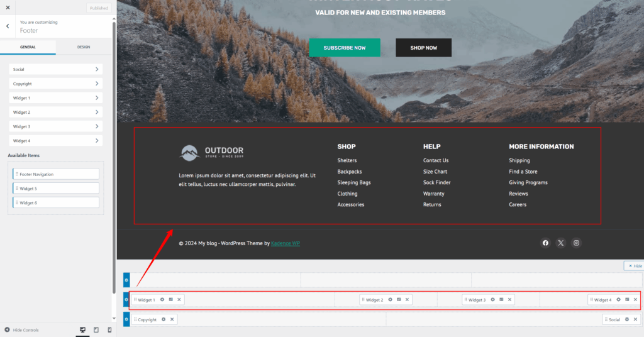Expand the Social settings section
Screen dimensions: 644x337
click(56, 69)
